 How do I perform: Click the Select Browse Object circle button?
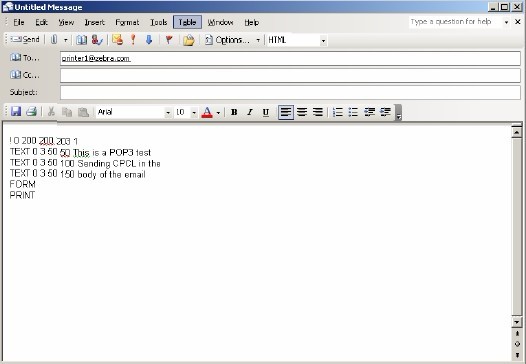pos(517,344)
